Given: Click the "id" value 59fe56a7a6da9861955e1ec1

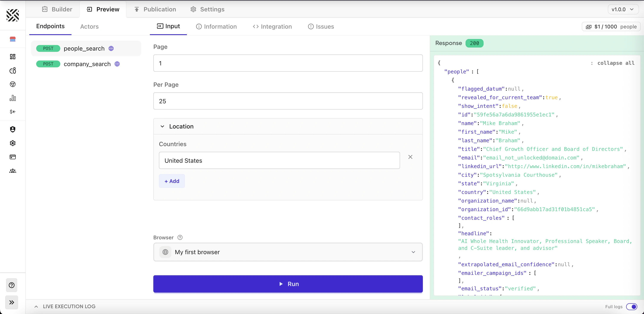Looking at the screenshot, I should (x=514, y=114).
